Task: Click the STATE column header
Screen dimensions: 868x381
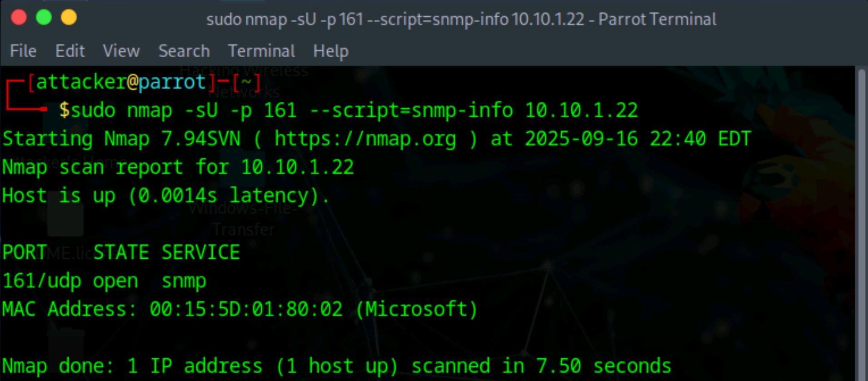Action: pyautogui.click(x=121, y=252)
